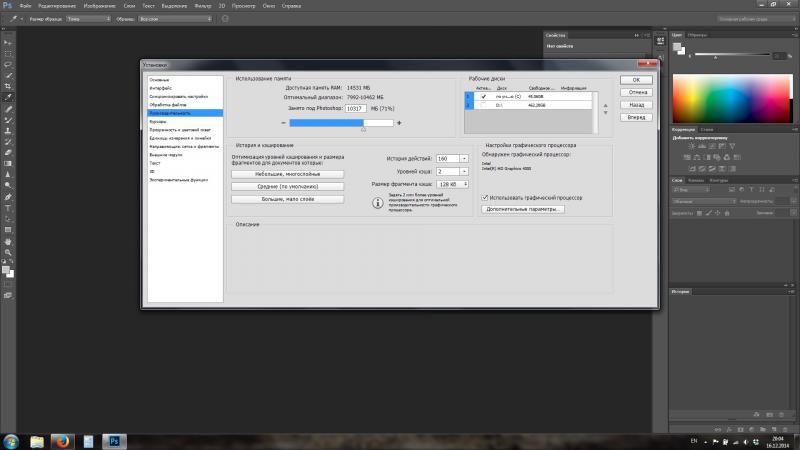Image resolution: width=800 pixels, height=450 pixels.
Task: Toggle the D:\ scratch disk active checkbox
Action: 483,105
